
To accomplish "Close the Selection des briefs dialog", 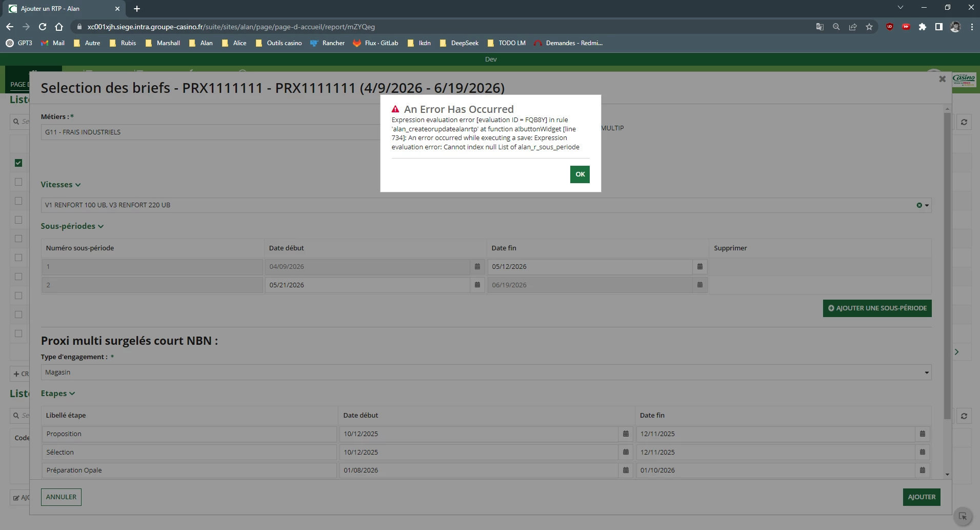I will [942, 79].
